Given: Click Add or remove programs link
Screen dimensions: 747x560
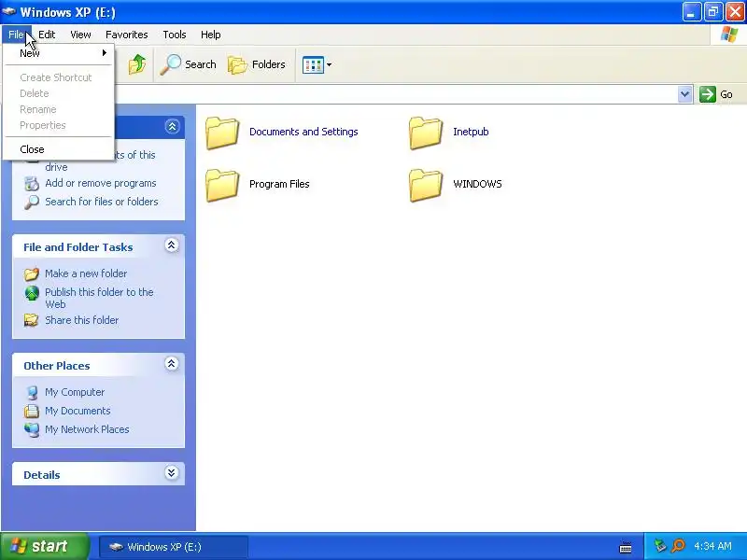Looking at the screenshot, I should point(101,183).
